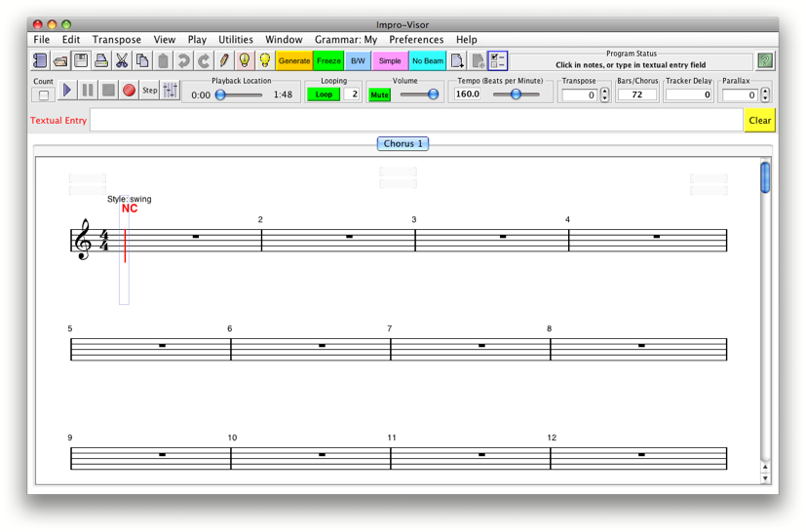Screen dimensions: 806x532
Task: Click the Tempo slider handle
Action: tap(516, 95)
